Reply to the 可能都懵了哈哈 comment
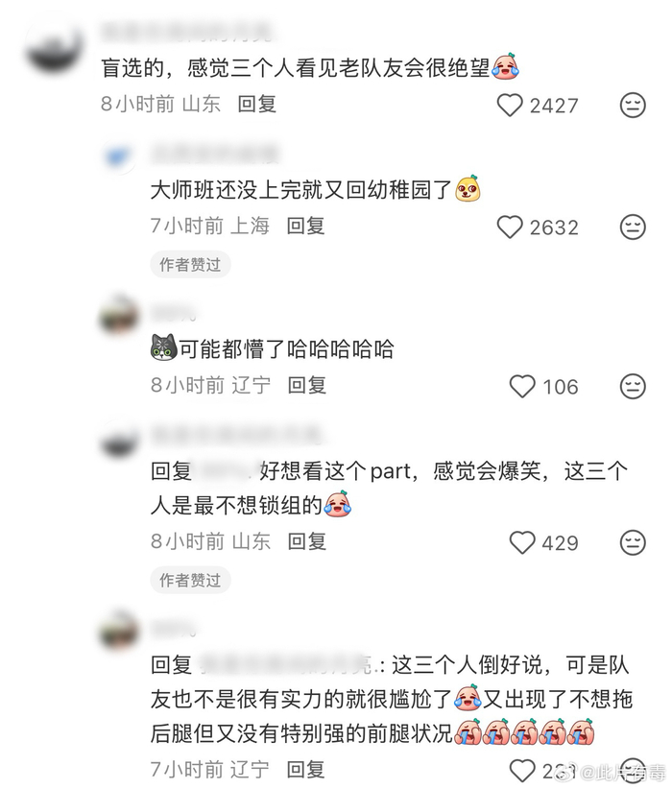672x789 pixels. 306,386
